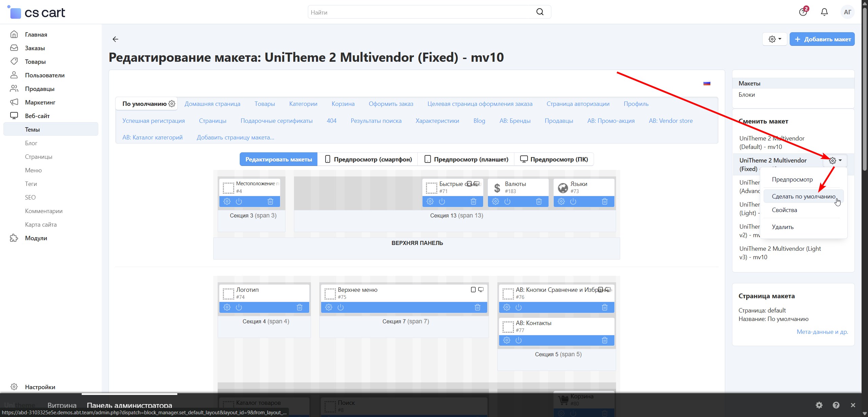Open the notifications bell
868x417 pixels.
coord(824,12)
